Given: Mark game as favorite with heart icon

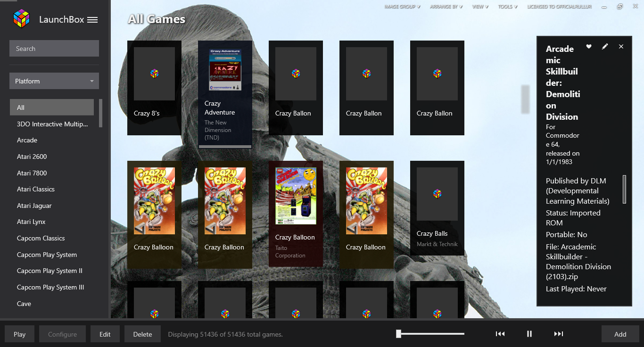Looking at the screenshot, I should click(589, 46).
